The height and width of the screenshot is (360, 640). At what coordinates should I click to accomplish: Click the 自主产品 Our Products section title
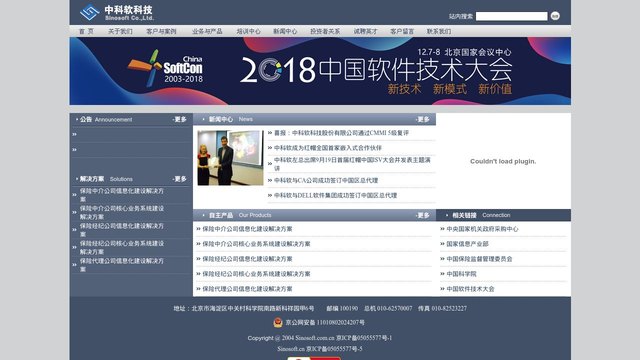coord(240,216)
